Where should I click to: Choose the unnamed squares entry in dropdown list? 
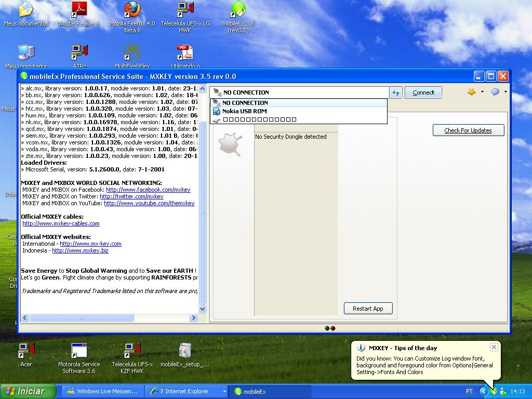pyautogui.click(x=299, y=119)
